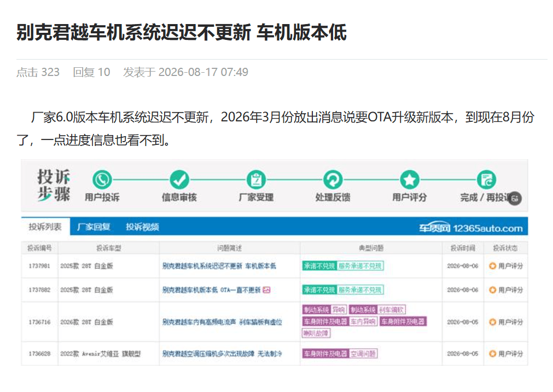Screen dimensions: 553x392
Task: Click the orange status icon in row 1737882
Action: [x=493, y=290]
